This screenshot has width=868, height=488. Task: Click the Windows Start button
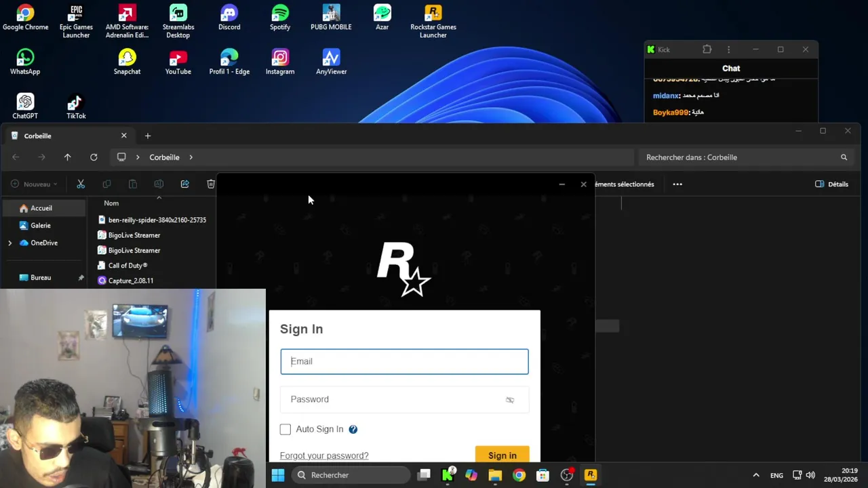[x=278, y=475]
